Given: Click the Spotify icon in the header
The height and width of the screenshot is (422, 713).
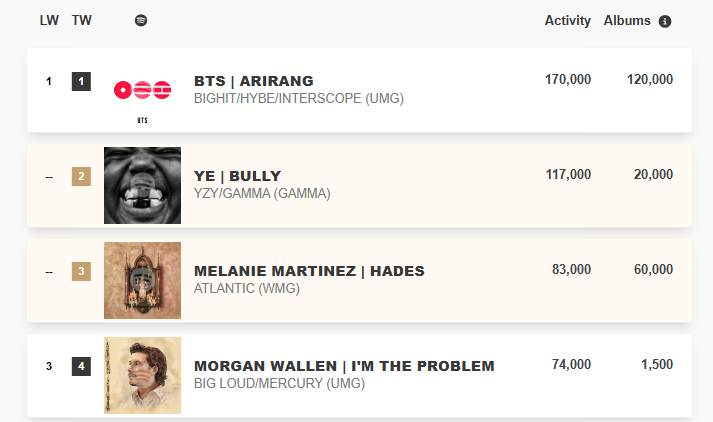Looking at the screenshot, I should click(141, 21).
